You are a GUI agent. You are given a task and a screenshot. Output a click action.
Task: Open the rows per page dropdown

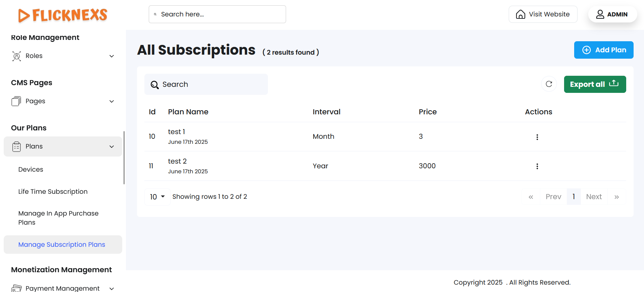pos(157,197)
